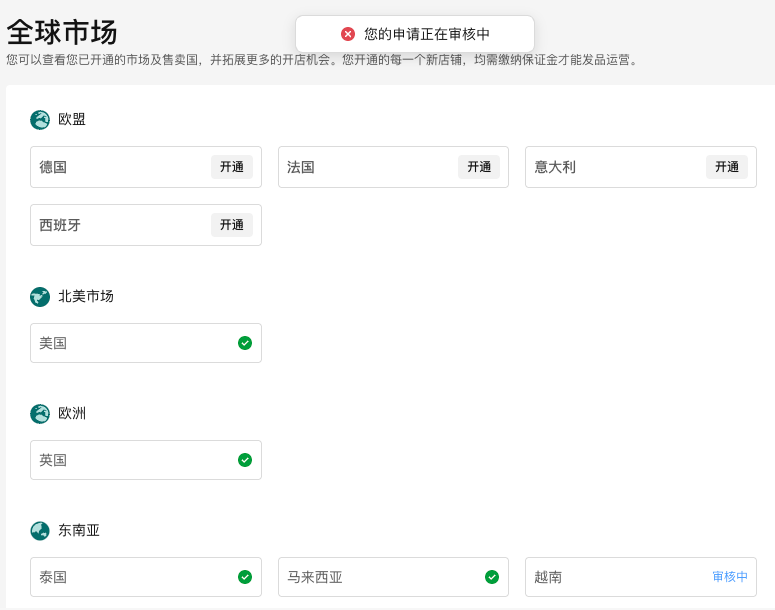
Task: Open the 法国 market with 开通
Action: (479, 167)
